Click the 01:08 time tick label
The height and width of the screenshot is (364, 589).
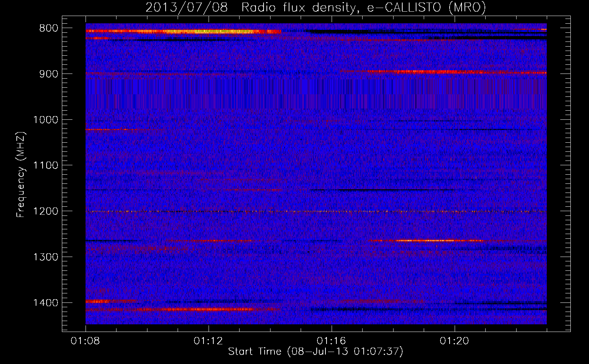point(85,341)
